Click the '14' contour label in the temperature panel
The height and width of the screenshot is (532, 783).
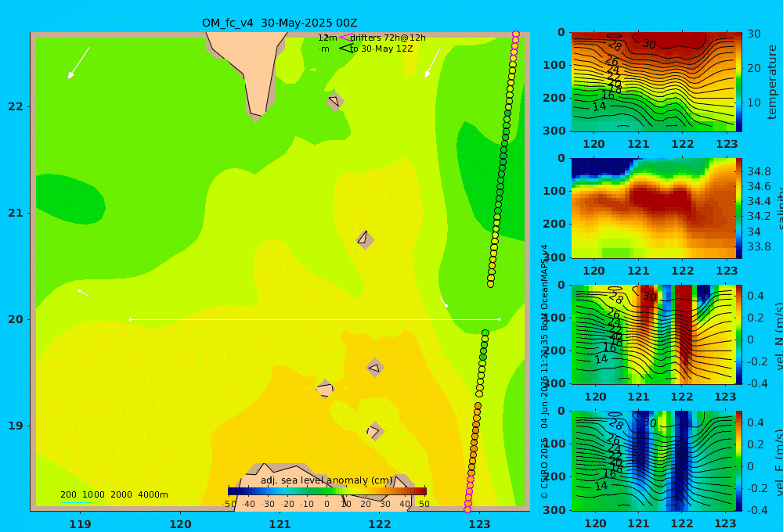click(599, 106)
